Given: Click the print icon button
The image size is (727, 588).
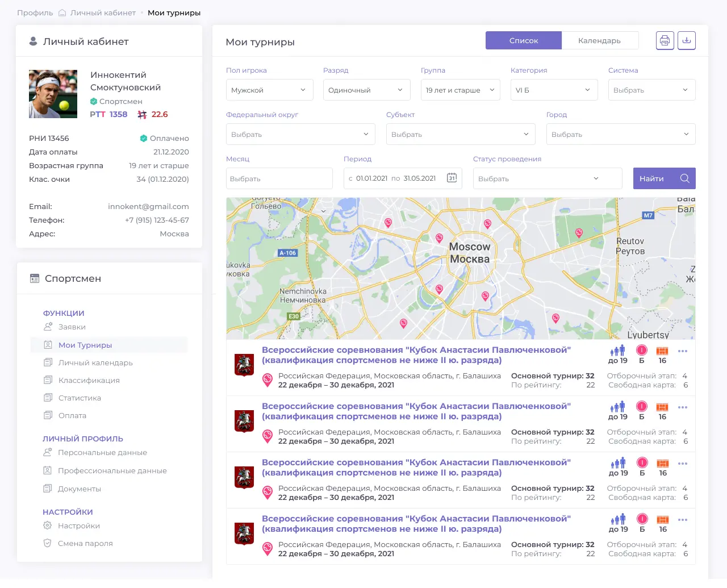Looking at the screenshot, I should (665, 40).
